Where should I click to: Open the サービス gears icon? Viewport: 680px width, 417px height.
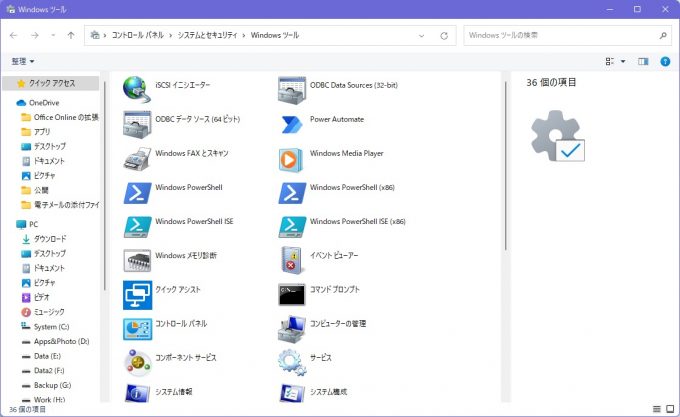click(292, 362)
